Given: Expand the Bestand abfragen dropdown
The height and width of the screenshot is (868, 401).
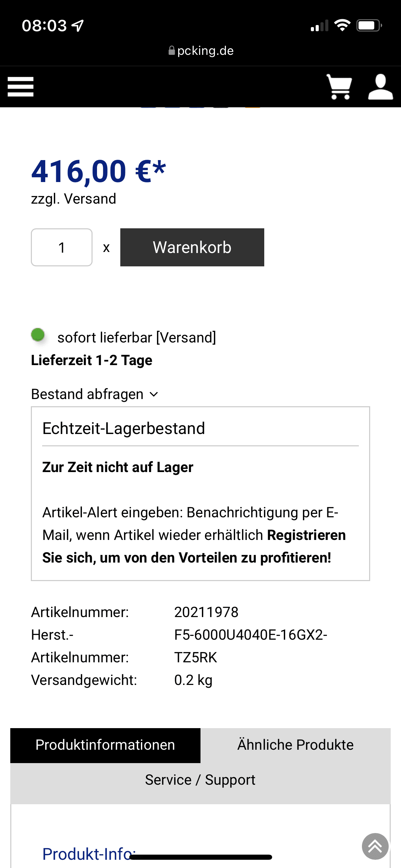Looking at the screenshot, I should [87, 394].
